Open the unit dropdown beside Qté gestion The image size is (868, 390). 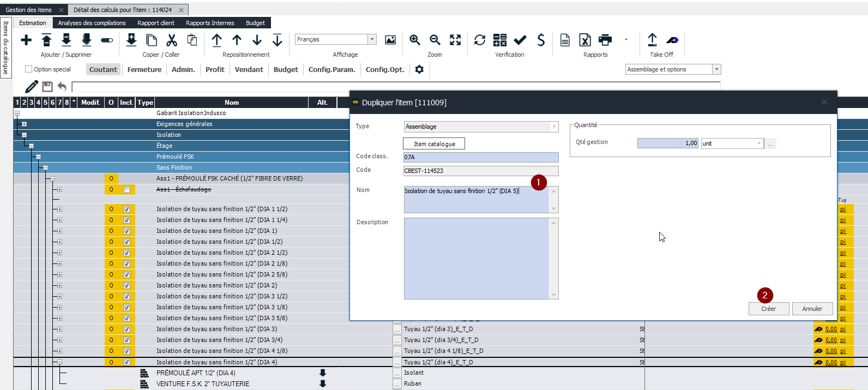coord(759,143)
